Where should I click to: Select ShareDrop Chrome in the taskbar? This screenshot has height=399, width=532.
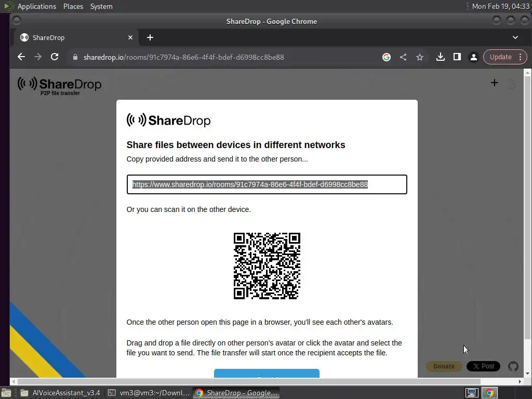click(x=236, y=393)
